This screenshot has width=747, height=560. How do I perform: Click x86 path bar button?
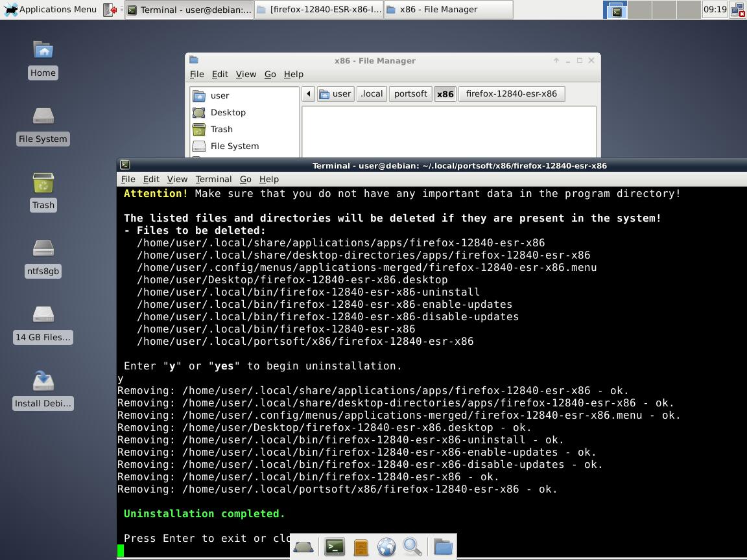click(x=445, y=94)
